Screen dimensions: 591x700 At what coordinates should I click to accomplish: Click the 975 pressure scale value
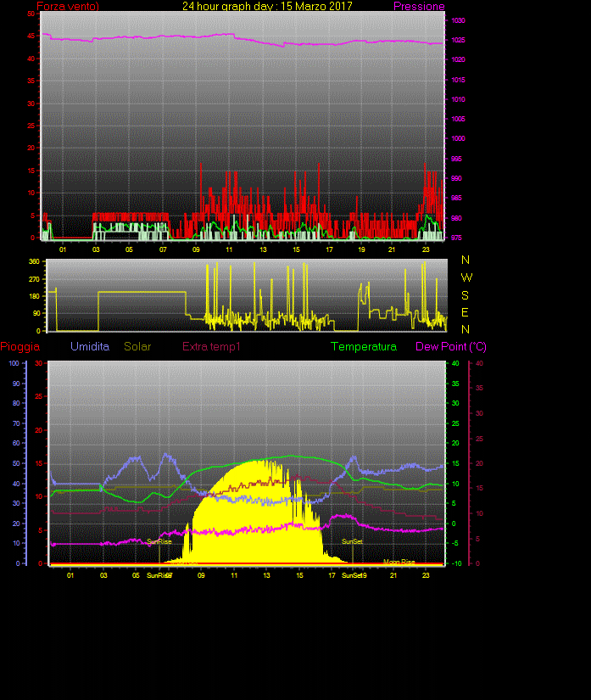[456, 238]
